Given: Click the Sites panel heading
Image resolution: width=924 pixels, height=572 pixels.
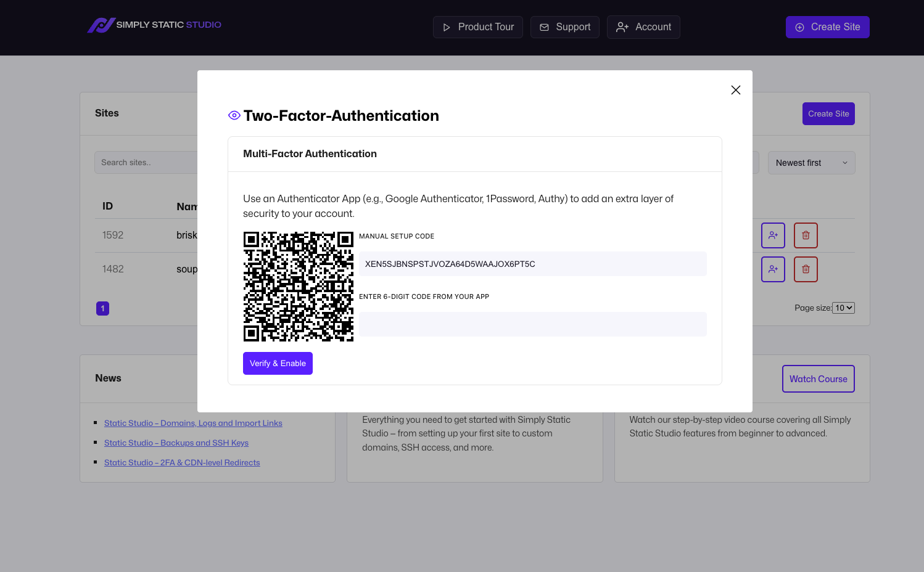Looking at the screenshot, I should 107,113.
